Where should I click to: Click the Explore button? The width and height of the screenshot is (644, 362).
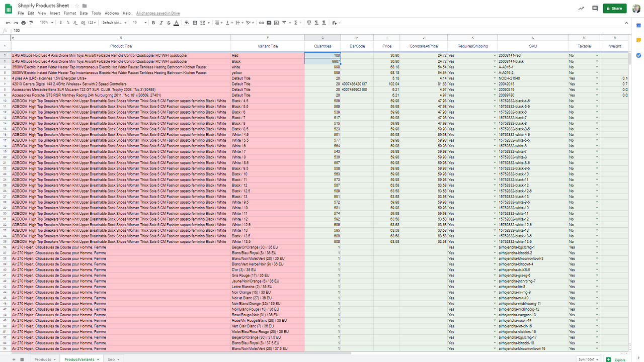click(x=616, y=359)
